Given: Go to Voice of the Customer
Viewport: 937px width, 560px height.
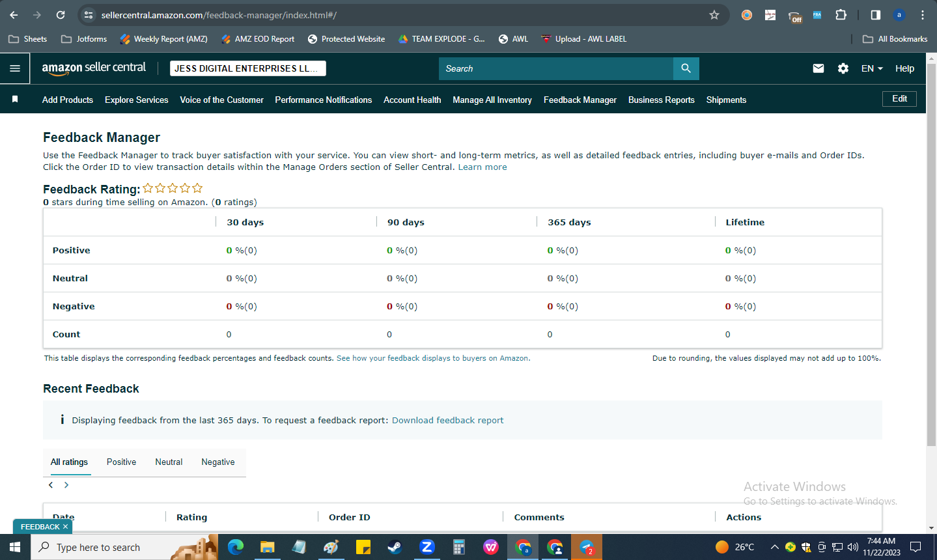Looking at the screenshot, I should click(221, 100).
